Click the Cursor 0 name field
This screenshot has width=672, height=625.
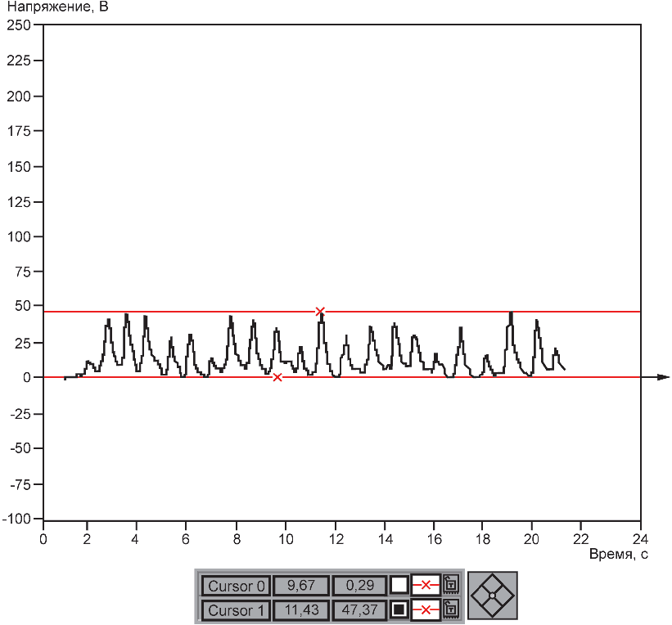[237, 586]
